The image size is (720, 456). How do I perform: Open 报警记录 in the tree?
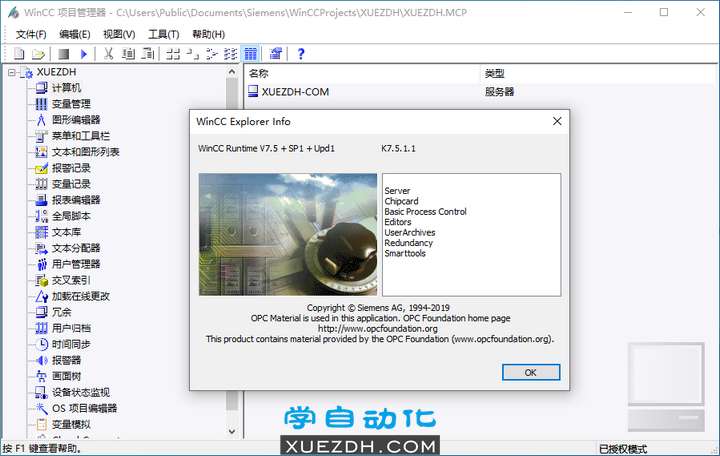[x=71, y=168]
